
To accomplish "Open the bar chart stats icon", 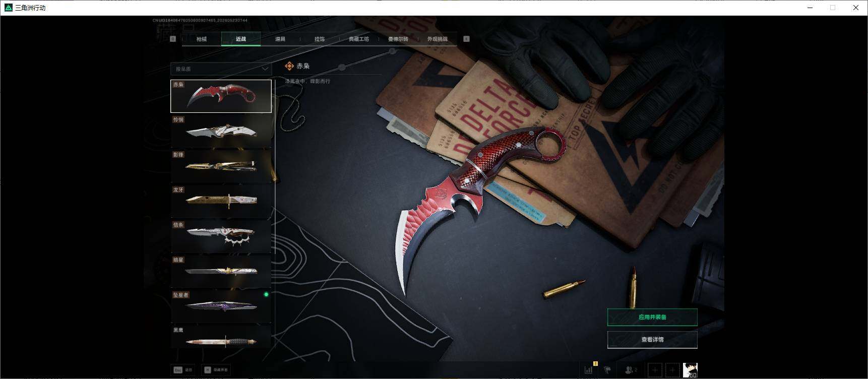I will [589, 370].
